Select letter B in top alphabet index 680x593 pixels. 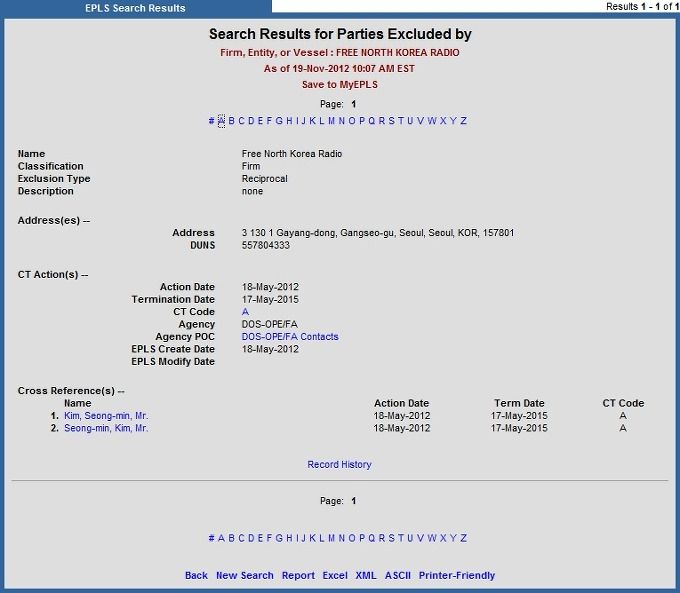click(x=232, y=121)
